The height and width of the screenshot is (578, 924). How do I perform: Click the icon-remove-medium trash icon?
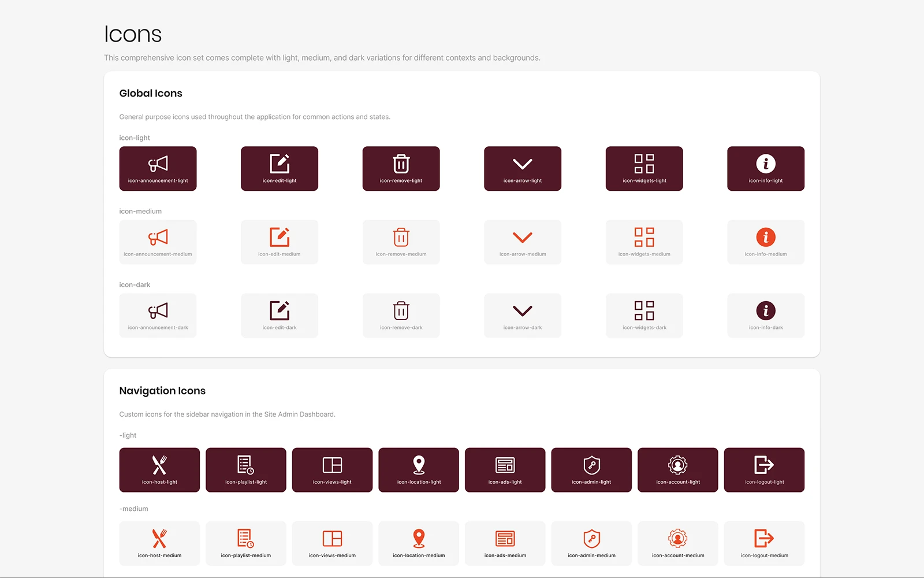(401, 237)
